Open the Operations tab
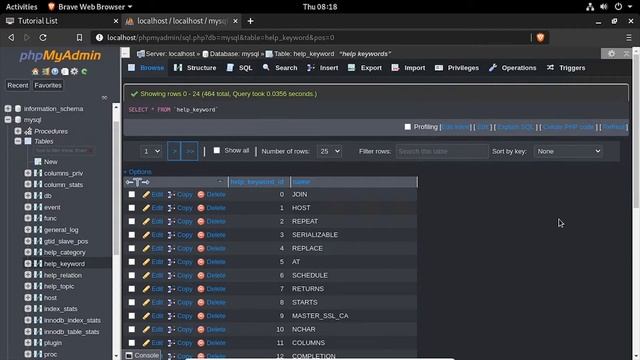 pyautogui.click(x=513, y=68)
